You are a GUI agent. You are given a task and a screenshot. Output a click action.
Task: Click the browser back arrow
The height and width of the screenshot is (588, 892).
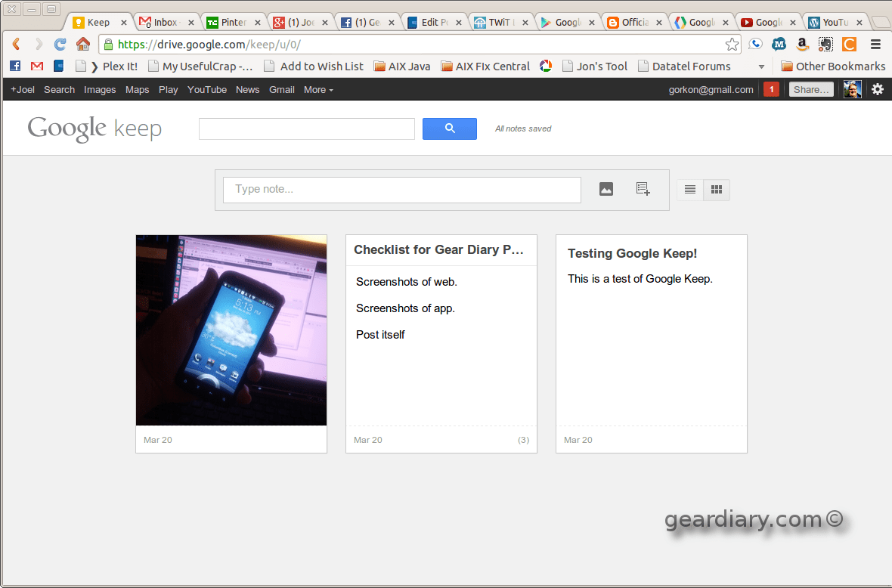coord(17,45)
